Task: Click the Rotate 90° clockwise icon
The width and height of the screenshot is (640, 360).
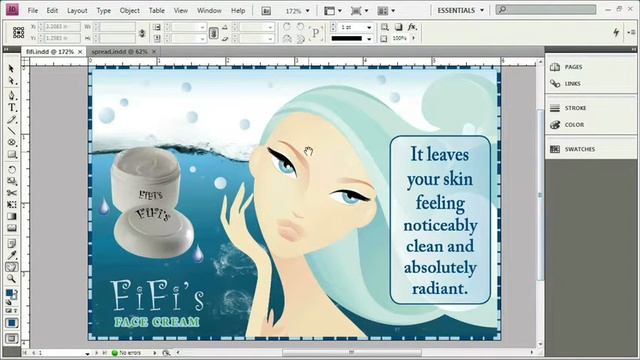Action: tap(287, 27)
